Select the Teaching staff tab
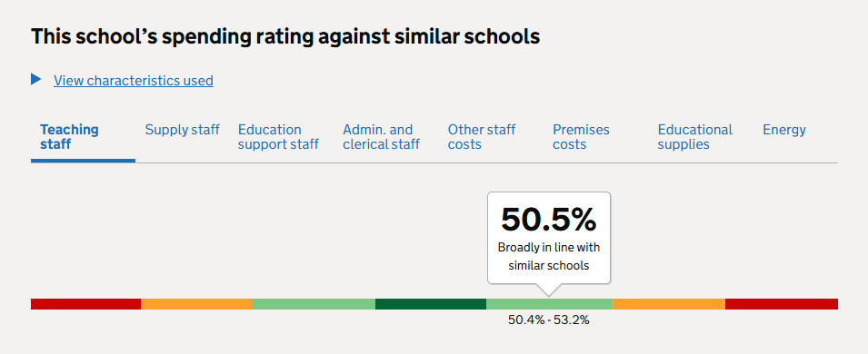 [x=69, y=137]
